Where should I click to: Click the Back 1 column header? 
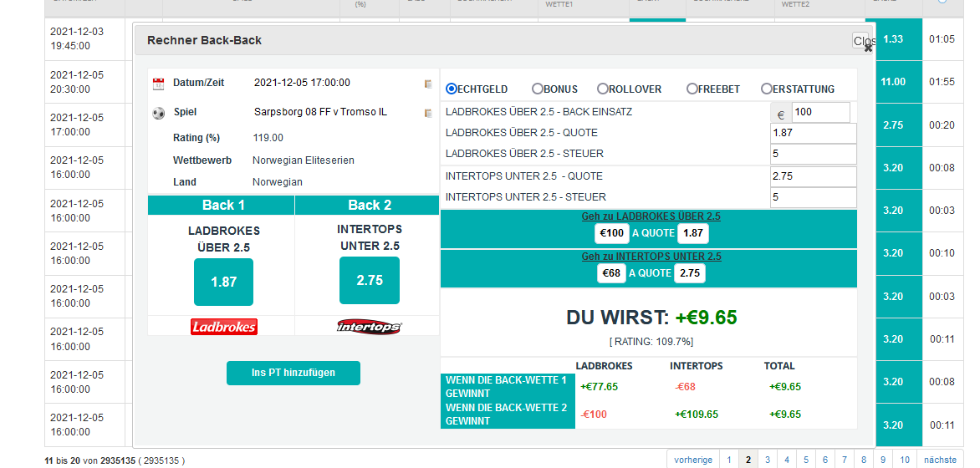tap(222, 205)
